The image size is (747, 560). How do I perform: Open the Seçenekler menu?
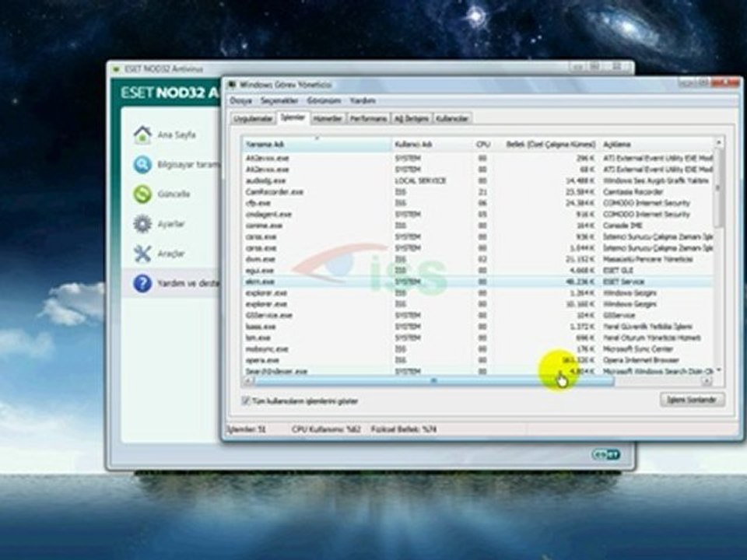click(279, 101)
